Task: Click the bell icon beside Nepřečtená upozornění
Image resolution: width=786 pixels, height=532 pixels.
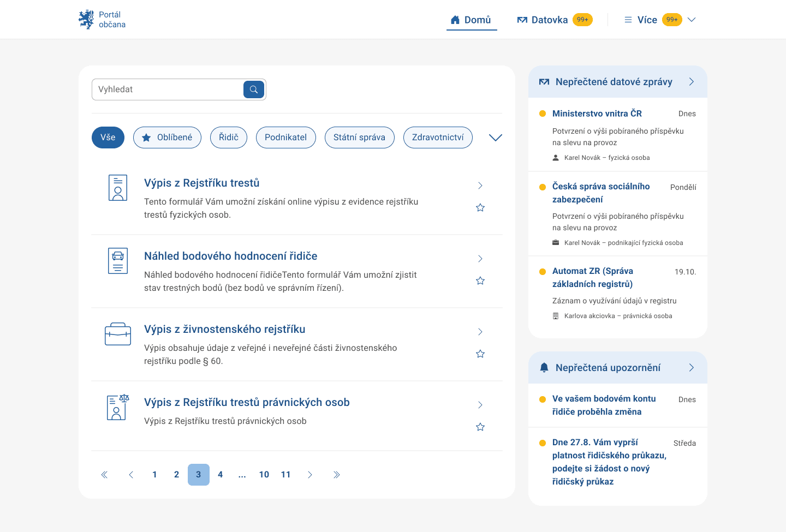Action: [x=544, y=367]
